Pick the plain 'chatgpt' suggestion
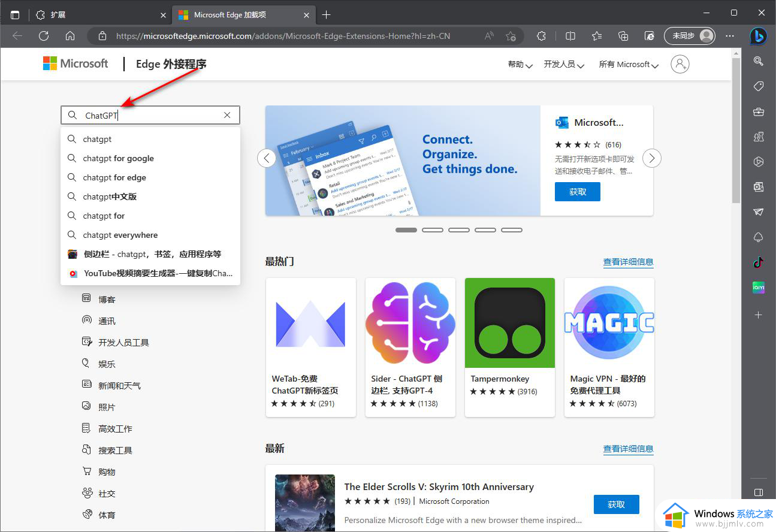The height and width of the screenshot is (532, 776). click(150, 139)
